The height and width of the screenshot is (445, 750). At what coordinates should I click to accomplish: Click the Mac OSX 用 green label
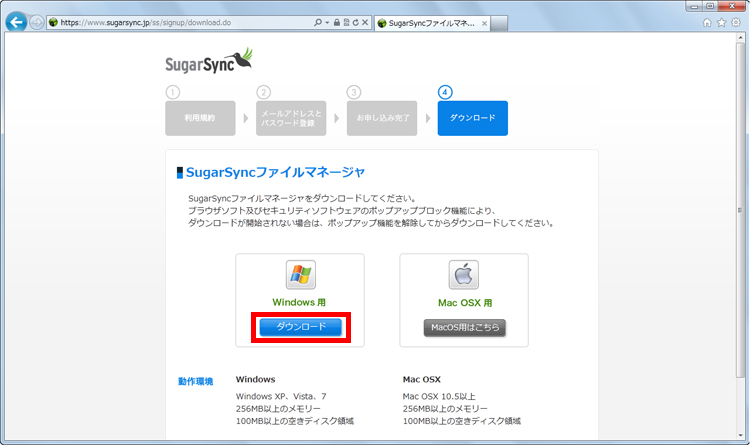(x=465, y=303)
